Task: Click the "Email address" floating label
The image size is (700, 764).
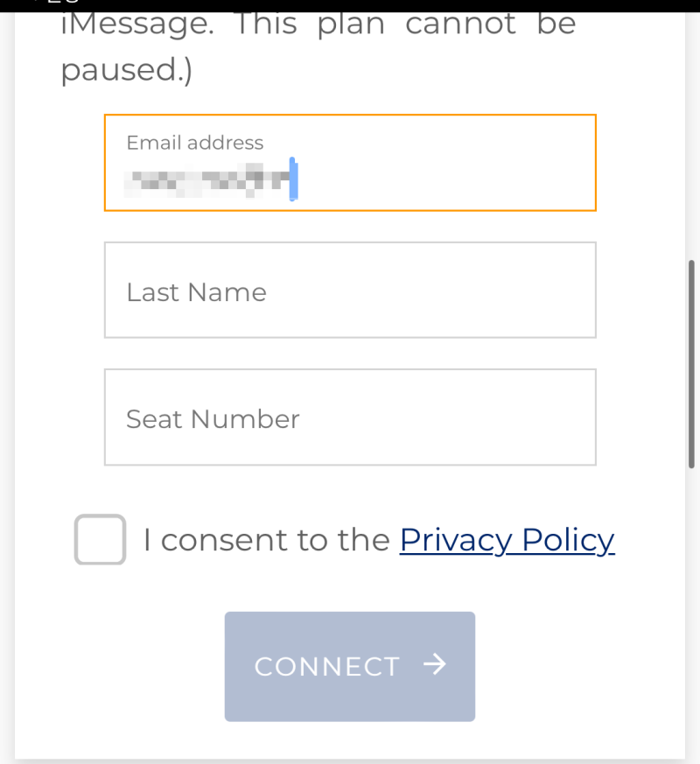Action: click(194, 143)
